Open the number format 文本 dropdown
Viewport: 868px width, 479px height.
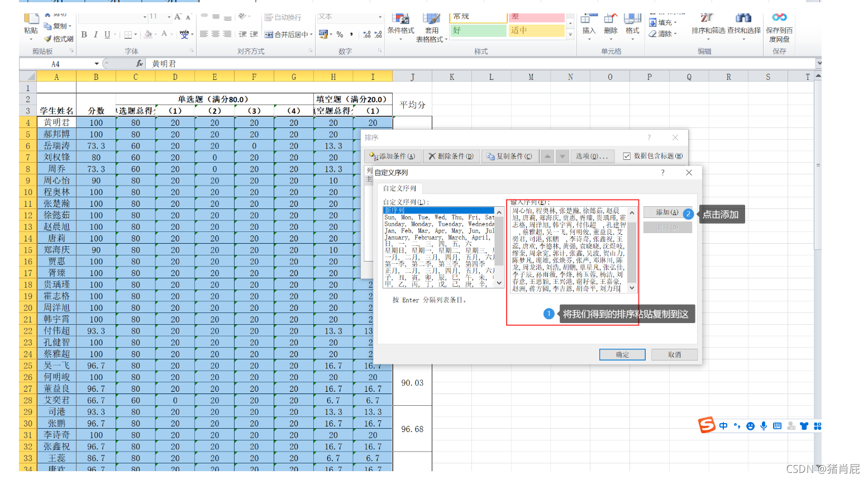coord(380,17)
